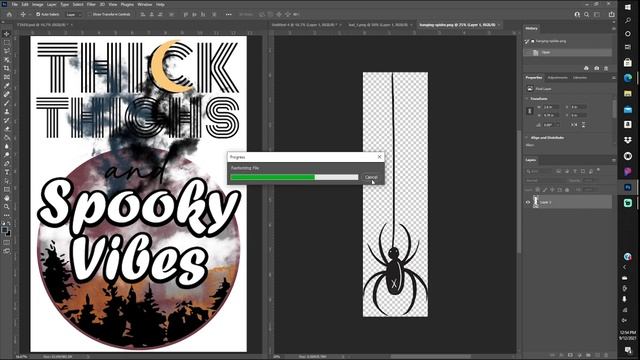Open the Edit Toolbar three-dots menu

click(7, 215)
